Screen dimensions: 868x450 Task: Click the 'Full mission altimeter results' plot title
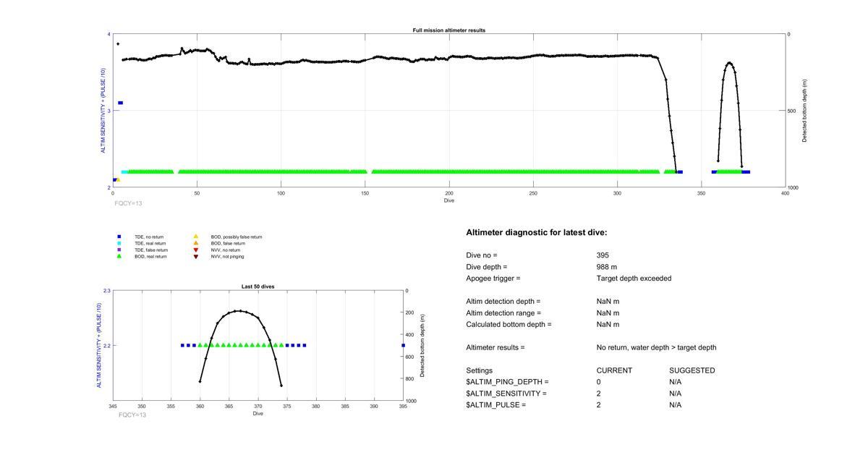[x=449, y=30]
